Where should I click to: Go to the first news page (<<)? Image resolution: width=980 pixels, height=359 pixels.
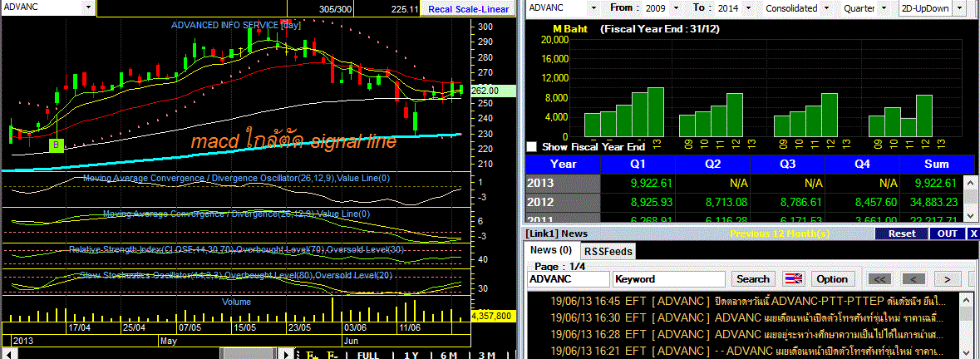pyautogui.click(x=879, y=279)
